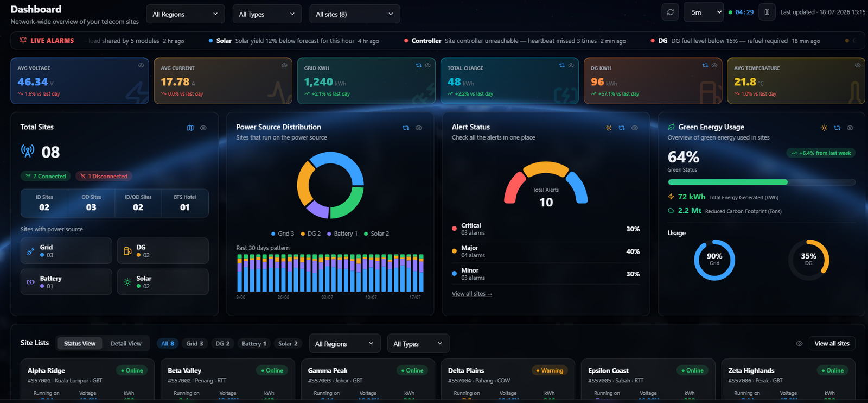This screenshot has height=403, width=868.
Task: Toggle Green Energy Usage visibility eye
Action: (850, 128)
